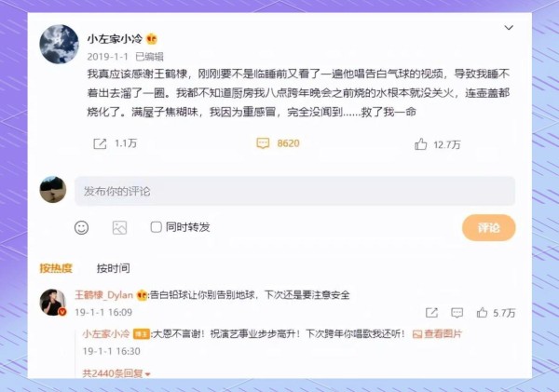The height and width of the screenshot is (392, 559).
Task: Like the post with 12.7万 likes
Action: 421,144
